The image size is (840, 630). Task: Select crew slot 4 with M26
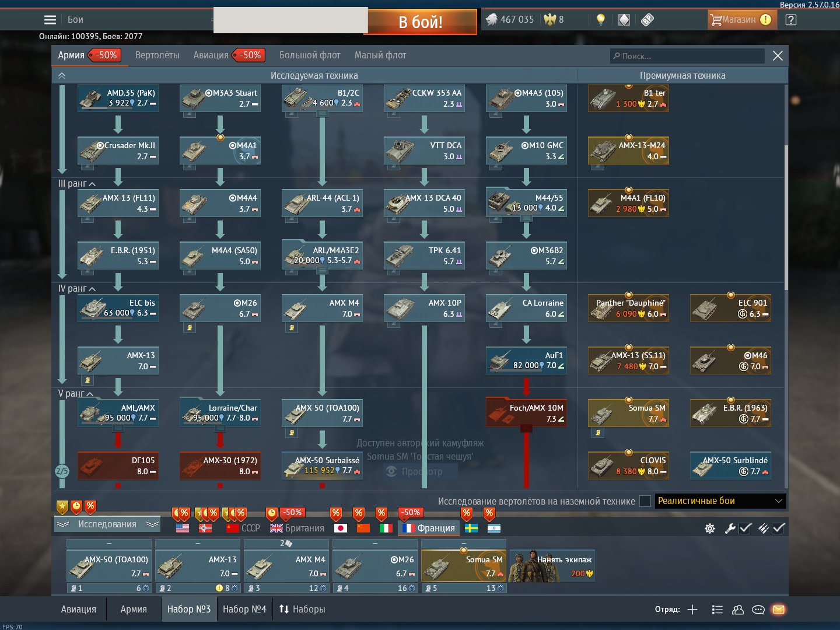click(374, 566)
